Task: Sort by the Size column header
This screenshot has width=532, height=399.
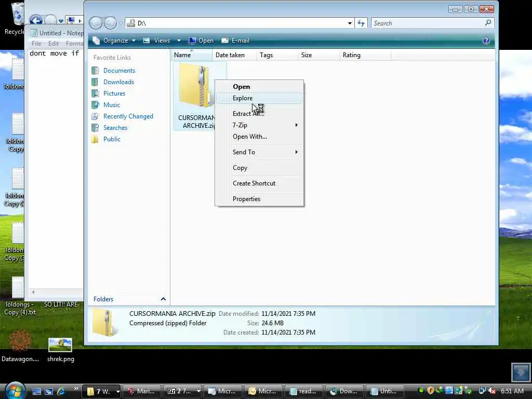Action: pyautogui.click(x=318, y=55)
